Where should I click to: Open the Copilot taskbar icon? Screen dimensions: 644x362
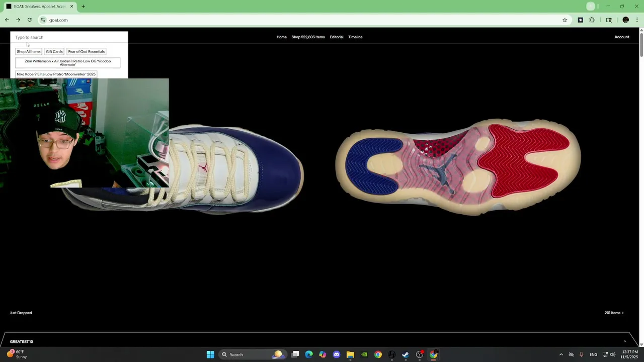click(323, 354)
